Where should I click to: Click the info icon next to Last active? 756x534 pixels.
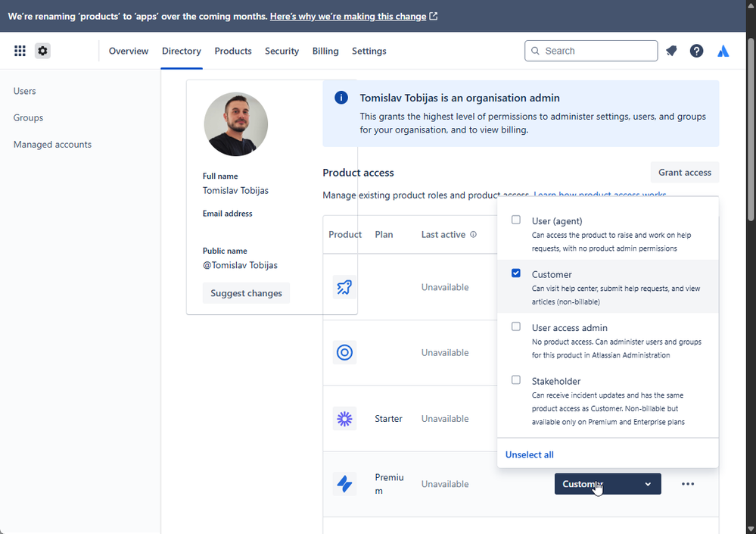474,235
